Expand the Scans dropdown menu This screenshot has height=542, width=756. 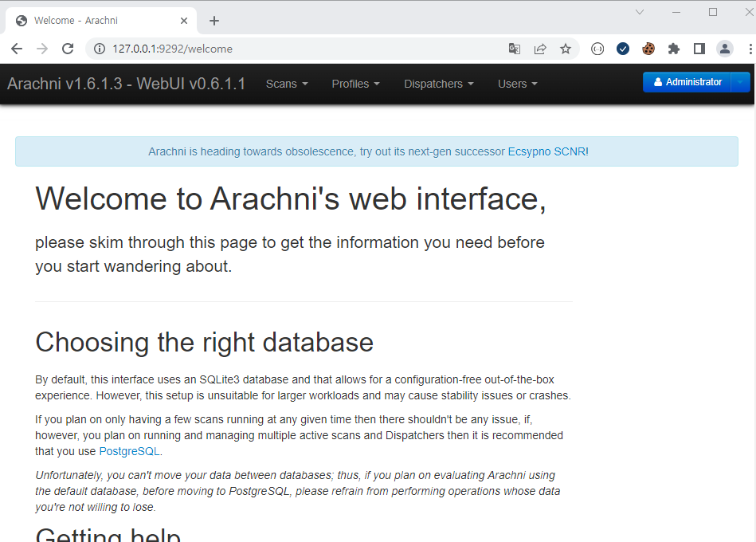click(x=287, y=84)
